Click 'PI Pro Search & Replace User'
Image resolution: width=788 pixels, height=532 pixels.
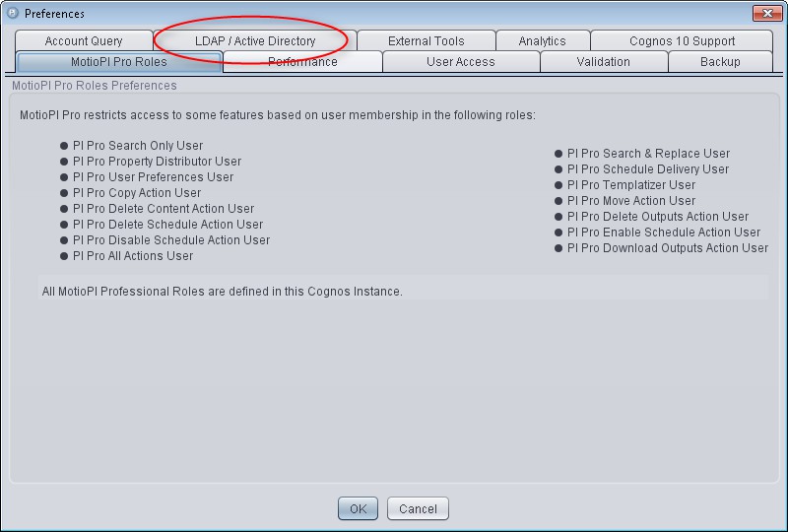648,154
